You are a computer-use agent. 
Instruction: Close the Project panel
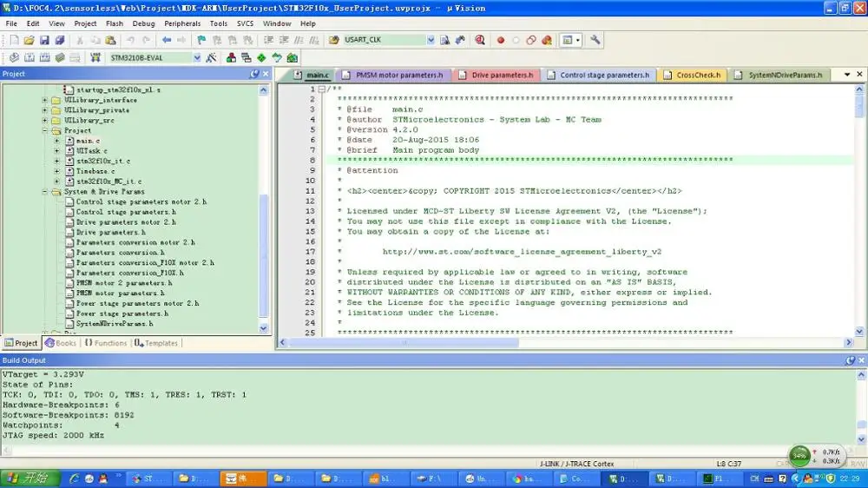click(x=266, y=74)
